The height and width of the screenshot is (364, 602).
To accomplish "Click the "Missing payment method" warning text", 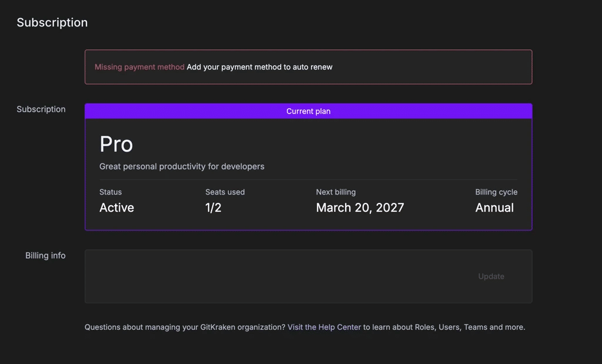I will 139,66.
